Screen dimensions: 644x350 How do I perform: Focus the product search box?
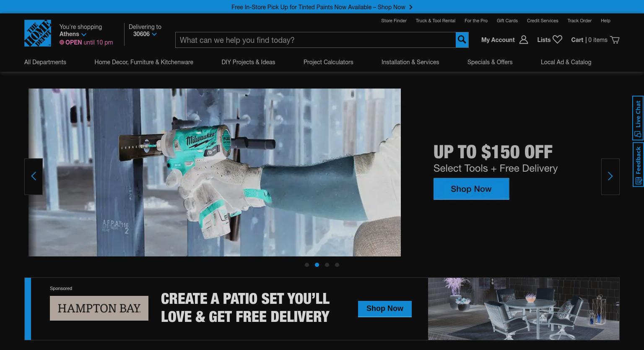(315, 40)
